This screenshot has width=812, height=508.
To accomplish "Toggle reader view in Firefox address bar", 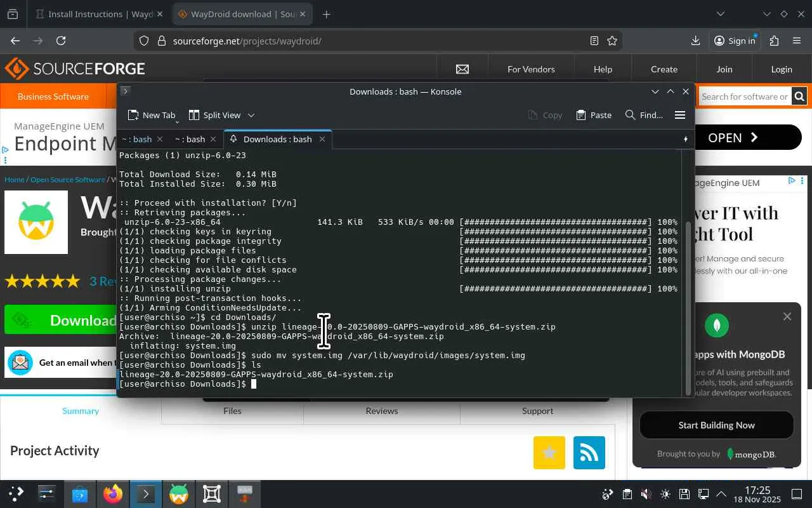I will point(594,41).
